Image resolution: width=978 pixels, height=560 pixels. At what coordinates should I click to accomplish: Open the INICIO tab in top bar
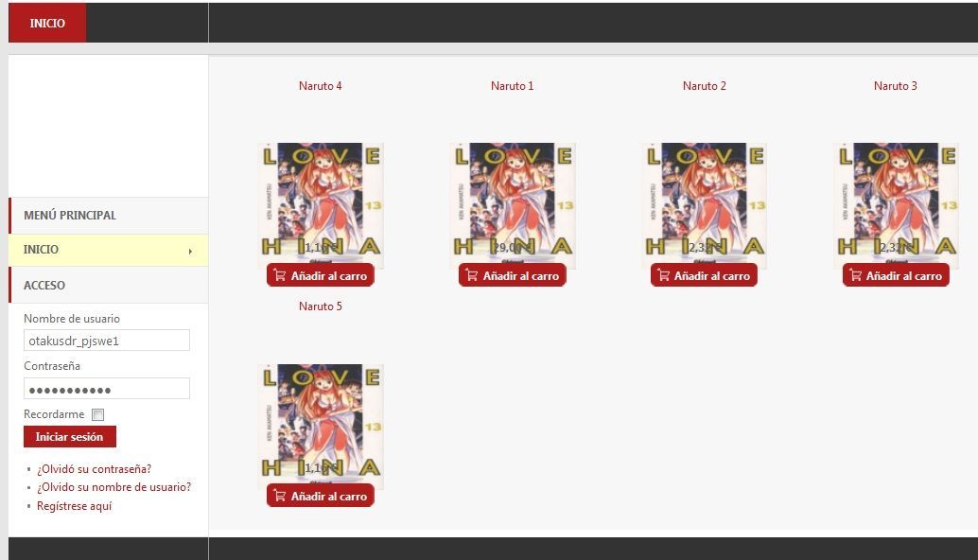[x=47, y=23]
